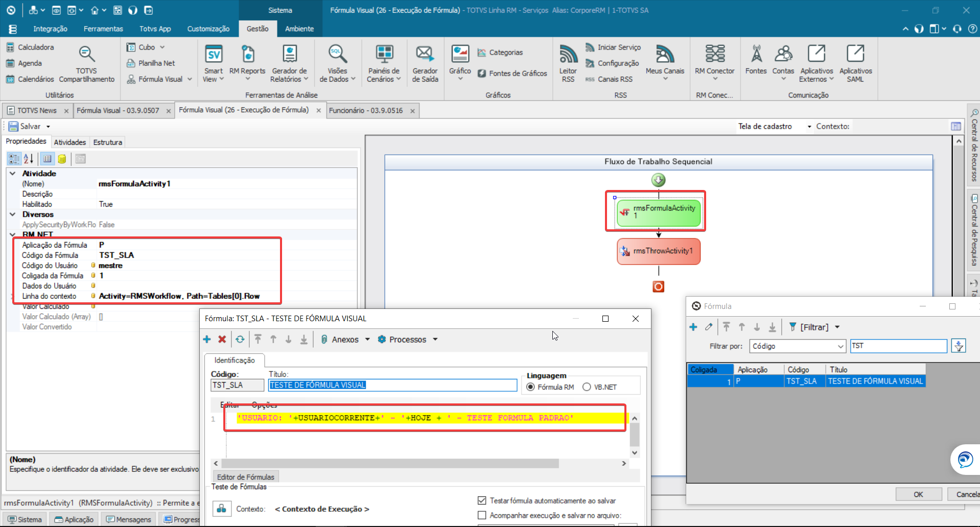980x527 pixels.
Task: Switch to the TOTVS News document tab
Action: pos(37,110)
